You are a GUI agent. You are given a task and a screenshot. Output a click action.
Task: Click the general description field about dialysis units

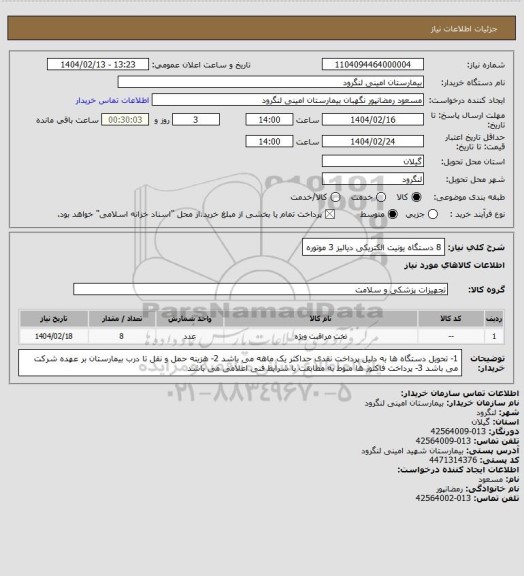coord(373,248)
